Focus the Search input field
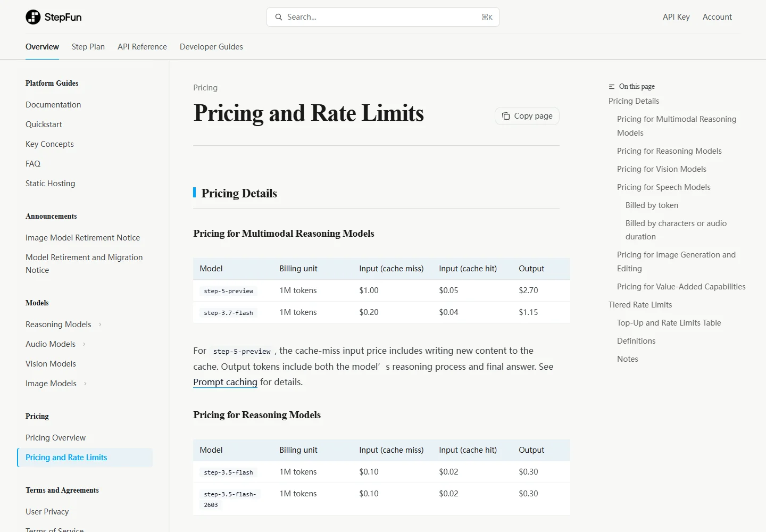 [x=383, y=17]
